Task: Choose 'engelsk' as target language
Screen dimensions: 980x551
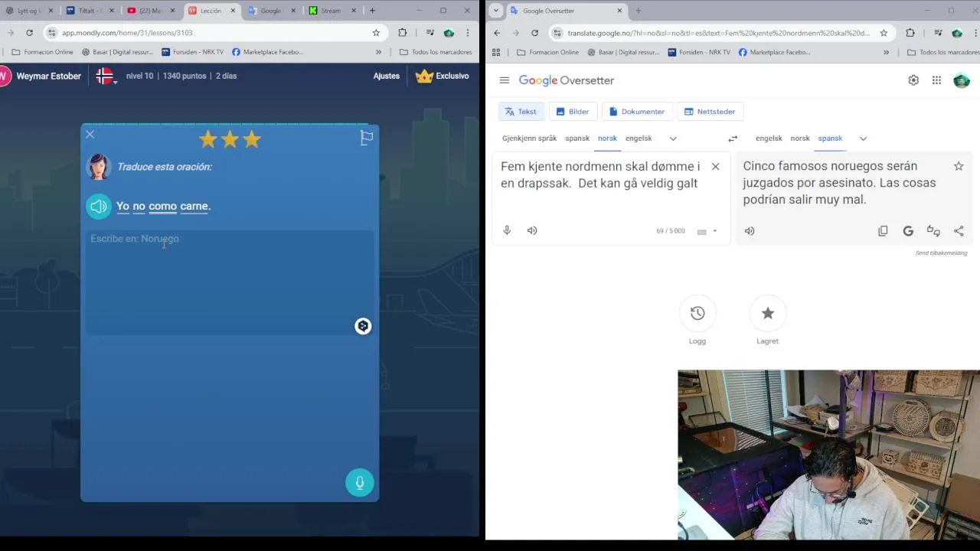Action: [769, 139]
